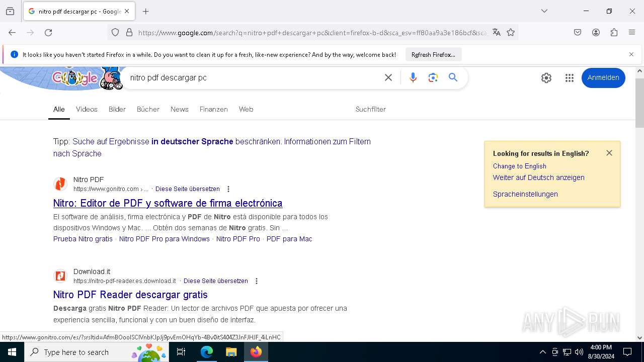Open more options for Download.it result

[x=257, y=281]
